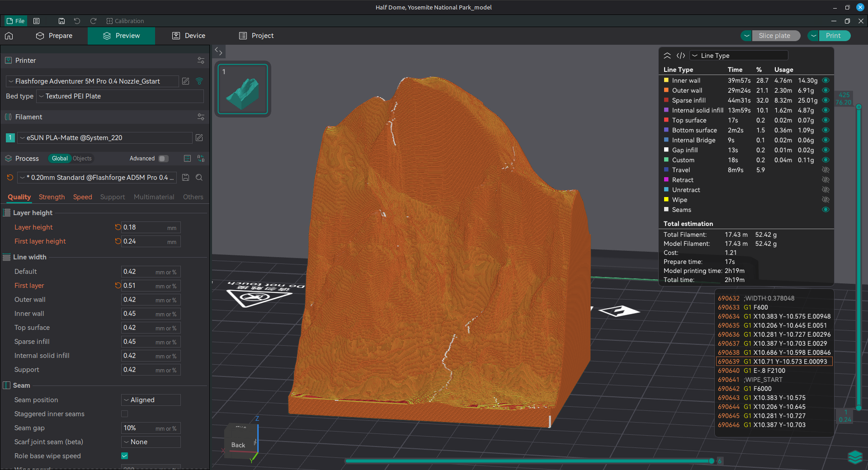Collapse the Line Type legend panel

tap(667, 56)
